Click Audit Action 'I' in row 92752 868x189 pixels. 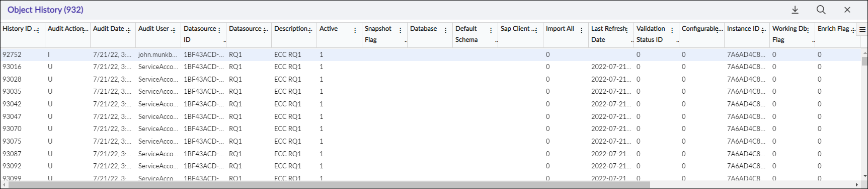(49, 54)
